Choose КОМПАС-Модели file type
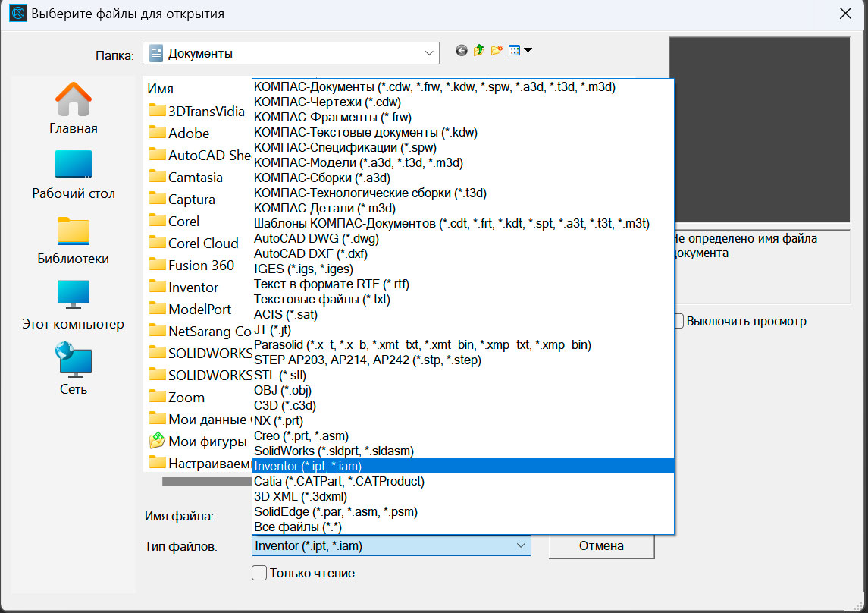The image size is (868, 613). [x=462, y=163]
